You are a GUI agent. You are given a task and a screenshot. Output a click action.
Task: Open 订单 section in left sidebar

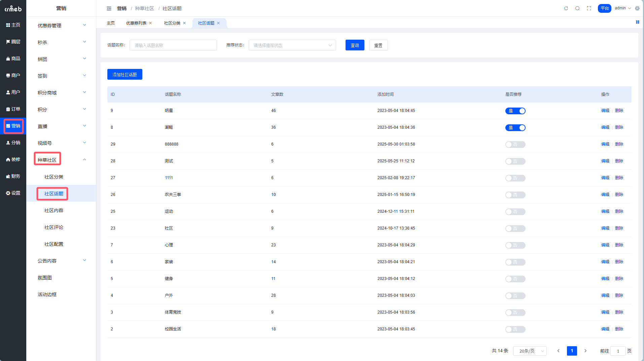click(13, 109)
